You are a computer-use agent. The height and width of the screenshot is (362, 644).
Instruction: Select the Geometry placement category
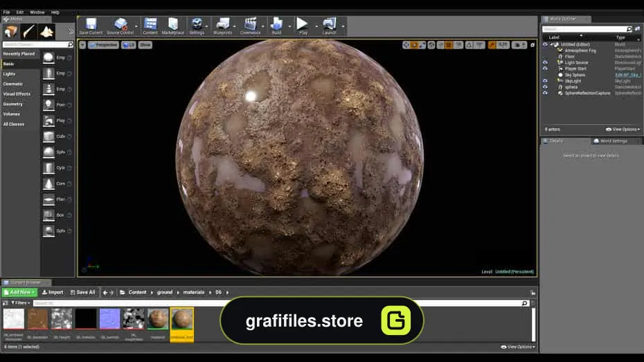coord(12,105)
